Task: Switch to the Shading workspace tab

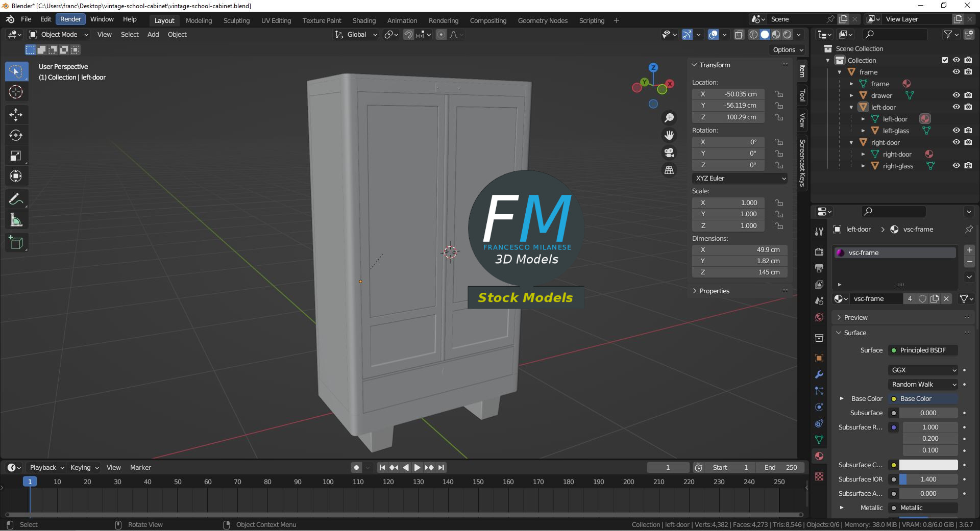Action: click(364, 21)
